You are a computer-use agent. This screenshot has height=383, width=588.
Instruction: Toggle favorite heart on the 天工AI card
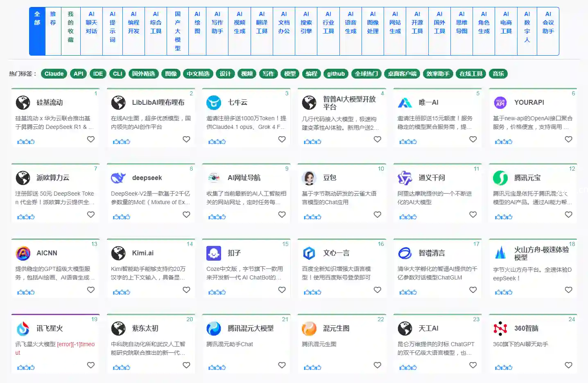473,365
